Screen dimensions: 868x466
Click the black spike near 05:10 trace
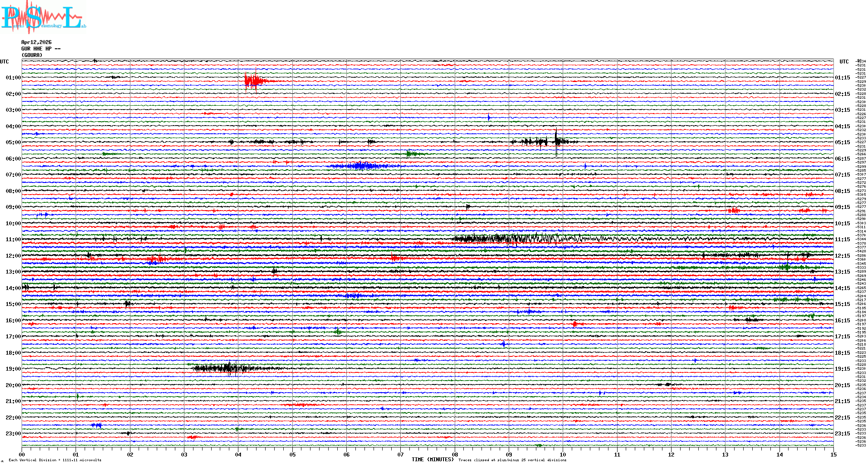click(x=556, y=141)
